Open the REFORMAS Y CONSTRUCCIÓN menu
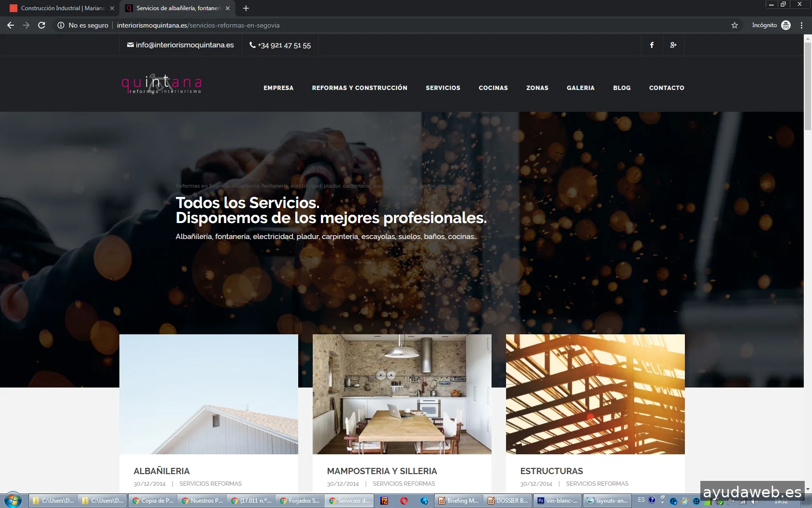This screenshot has height=508, width=812. [x=359, y=88]
